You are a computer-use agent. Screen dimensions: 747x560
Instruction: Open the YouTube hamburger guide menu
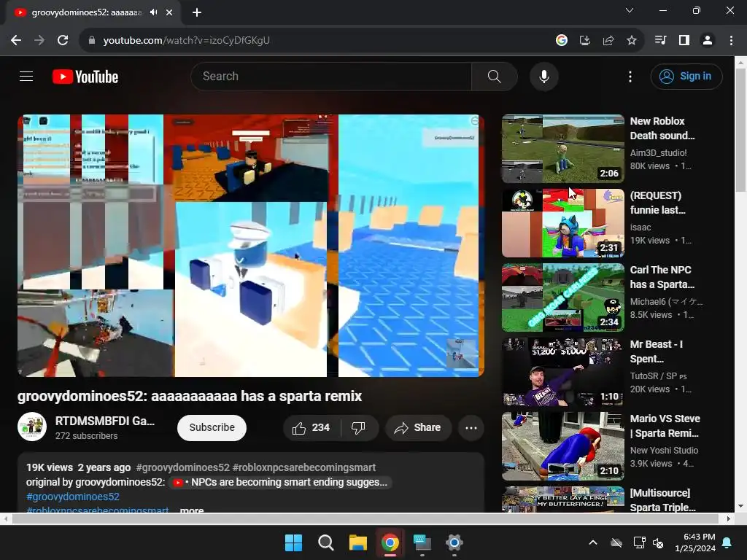pos(26,76)
